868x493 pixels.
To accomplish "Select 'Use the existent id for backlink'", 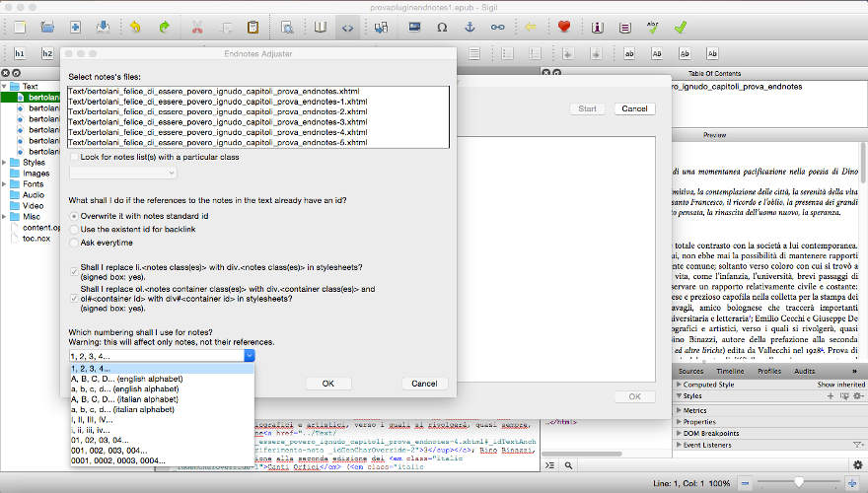I will coord(74,229).
